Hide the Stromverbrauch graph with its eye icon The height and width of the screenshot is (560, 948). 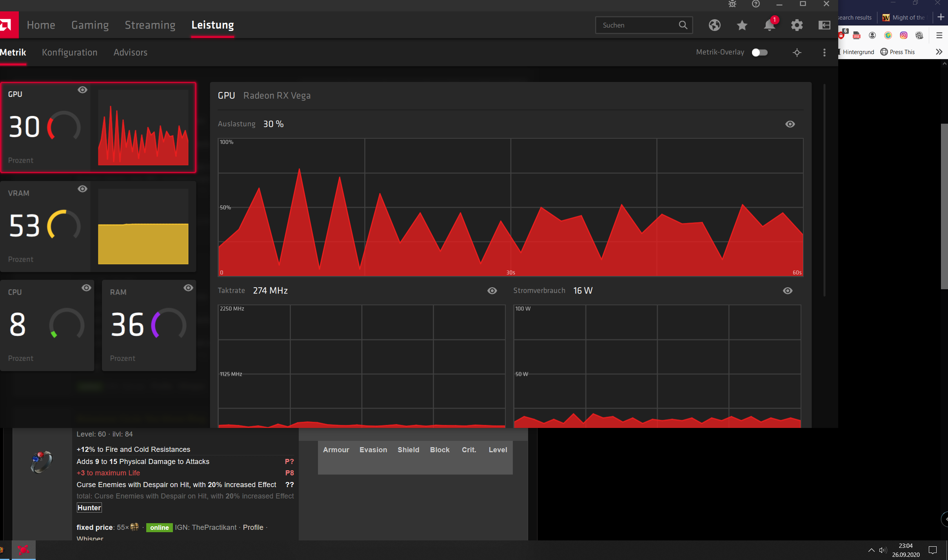coord(787,291)
